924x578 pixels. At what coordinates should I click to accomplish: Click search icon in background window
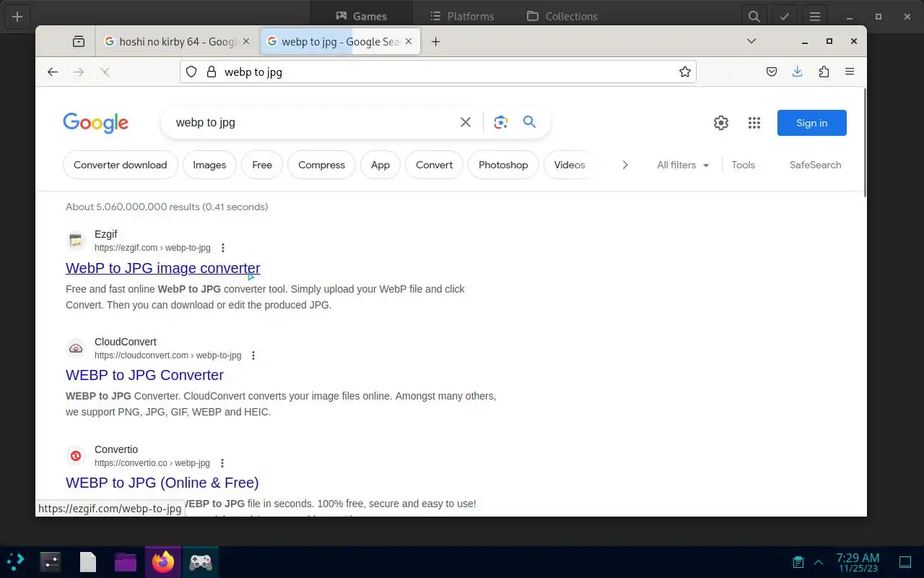[754, 16]
